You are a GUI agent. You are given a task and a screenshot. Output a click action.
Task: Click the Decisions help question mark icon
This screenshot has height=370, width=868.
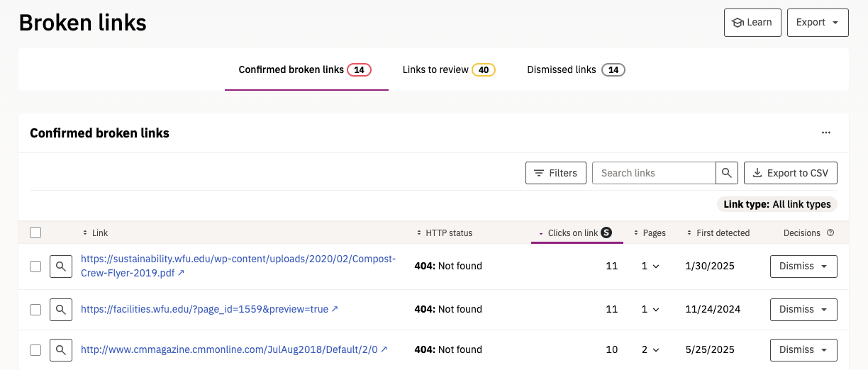pos(830,233)
